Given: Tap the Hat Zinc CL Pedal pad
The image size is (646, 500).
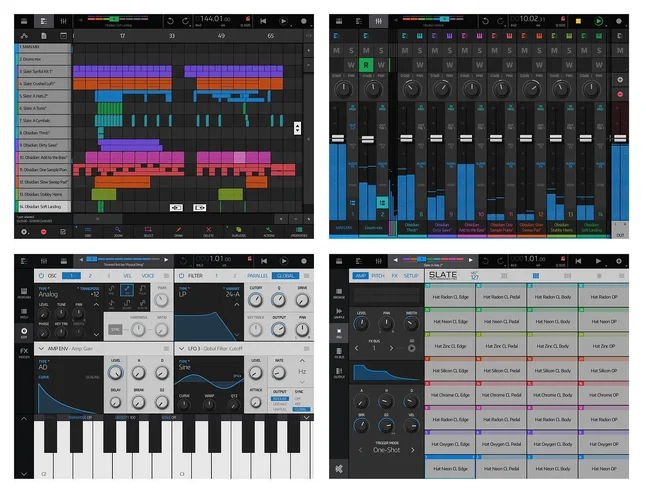Looking at the screenshot, I should coord(501,345).
